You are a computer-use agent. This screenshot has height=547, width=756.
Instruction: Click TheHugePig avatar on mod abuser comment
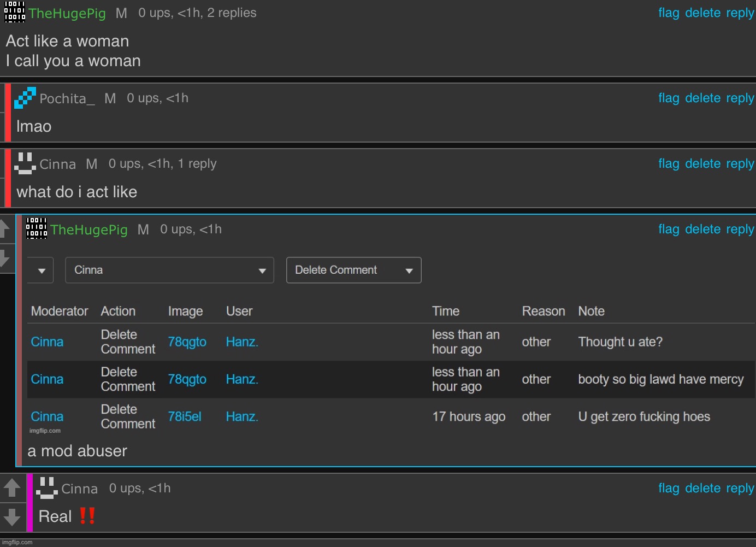37,228
